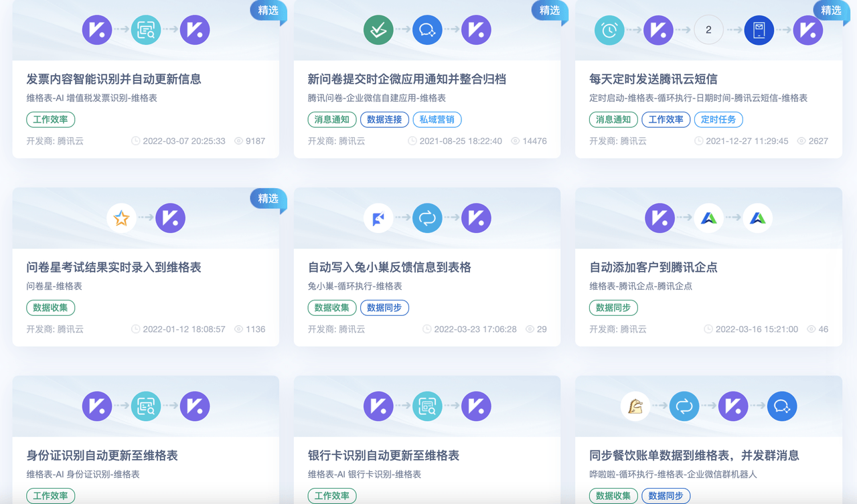Click the Vika icon in 自动添加客户到腾讯企点 card

tap(659, 218)
